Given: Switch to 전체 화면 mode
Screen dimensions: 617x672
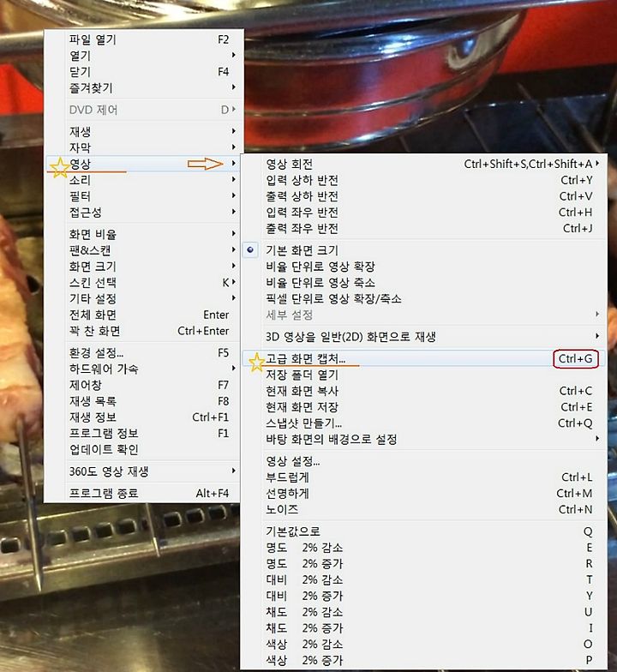Looking at the screenshot, I should point(144,315).
